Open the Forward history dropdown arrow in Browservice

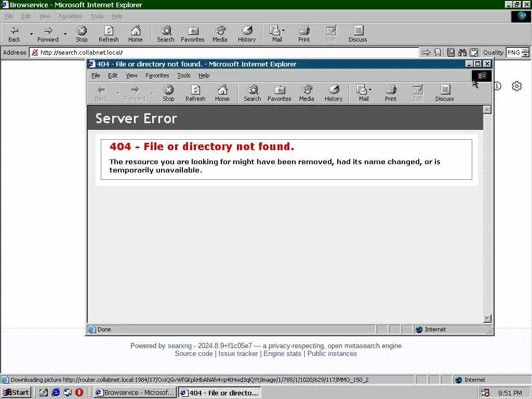(x=65, y=34)
